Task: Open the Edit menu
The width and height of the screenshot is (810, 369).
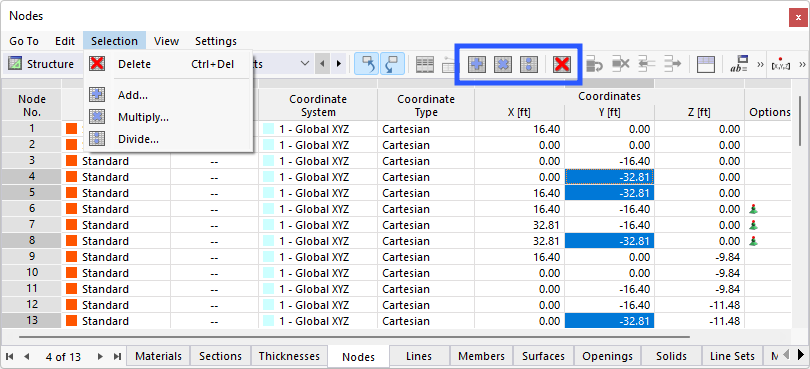Action: pyautogui.click(x=65, y=41)
